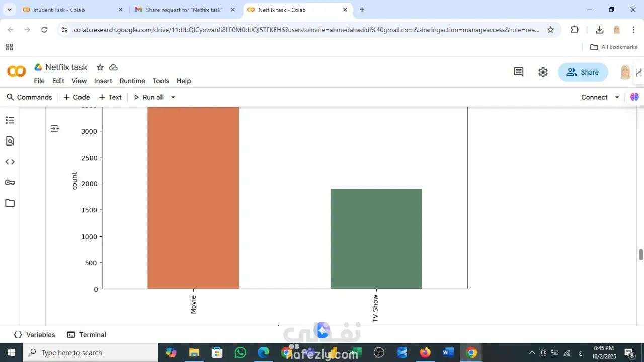Open the Chrome tab search dropdown

[x=9, y=10]
